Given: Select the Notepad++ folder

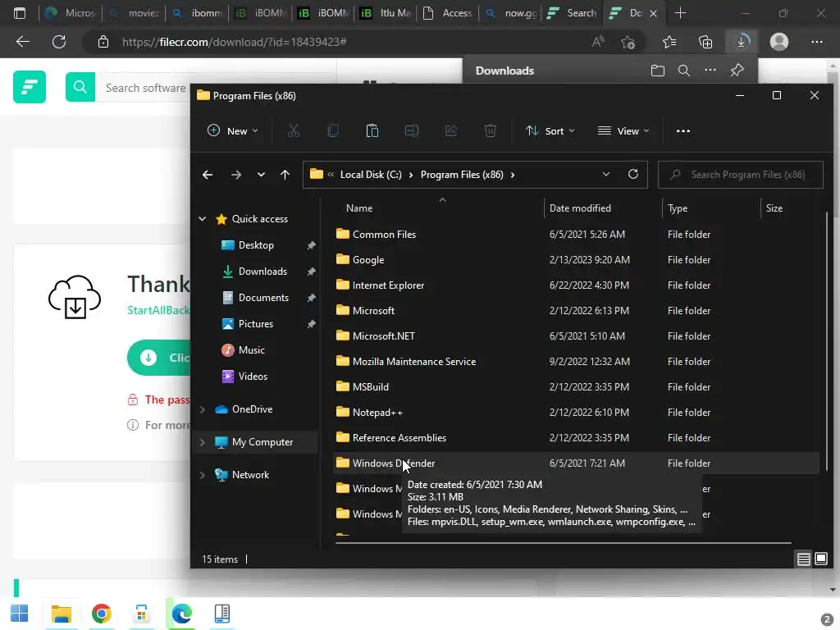Looking at the screenshot, I should click(377, 412).
